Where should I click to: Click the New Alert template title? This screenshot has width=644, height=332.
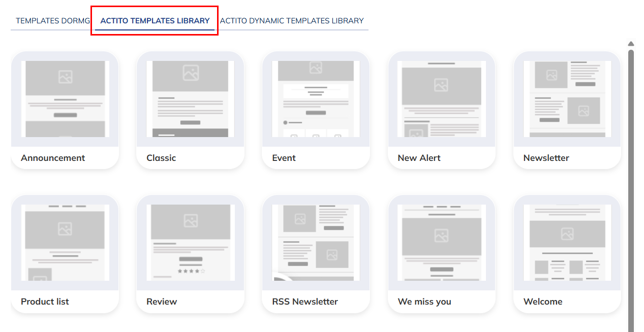click(x=418, y=158)
